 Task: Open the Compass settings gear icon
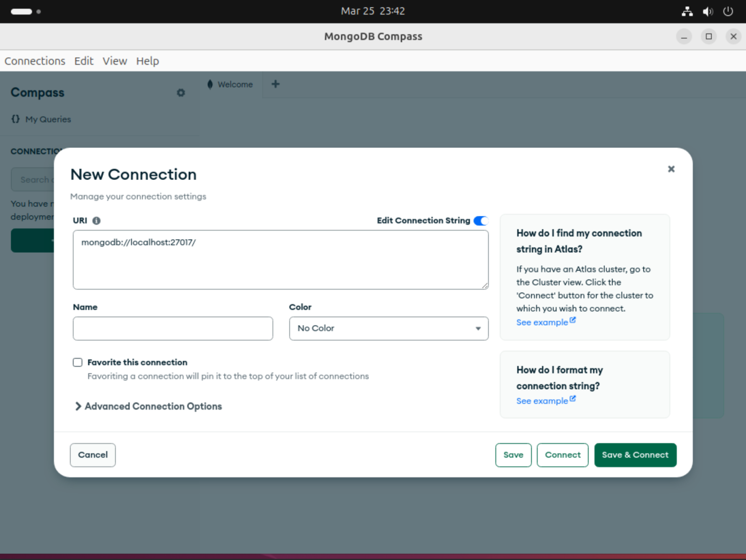click(181, 93)
